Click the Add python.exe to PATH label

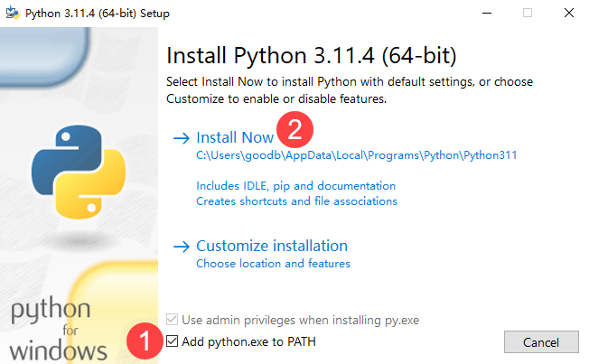pyautogui.click(x=248, y=341)
